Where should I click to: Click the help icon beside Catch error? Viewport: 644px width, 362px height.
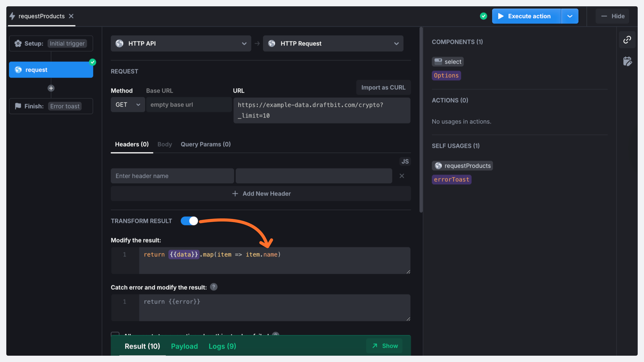214,287
